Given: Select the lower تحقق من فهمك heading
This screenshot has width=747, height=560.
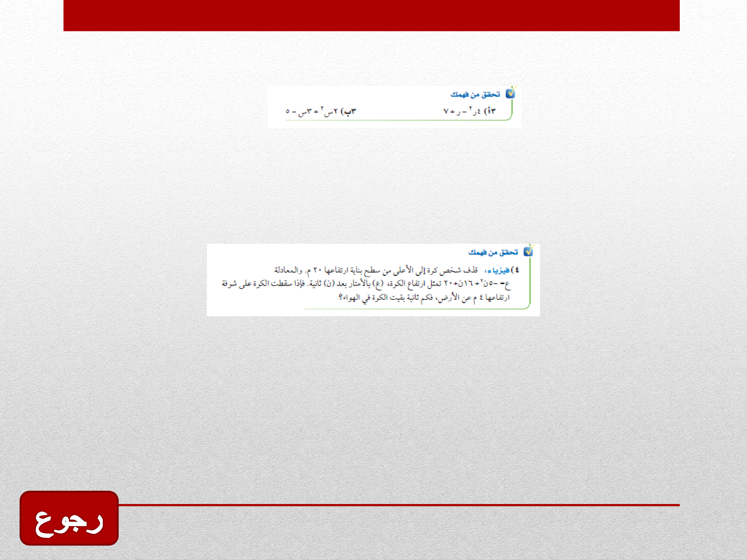Looking at the screenshot, I should pos(493,253).
